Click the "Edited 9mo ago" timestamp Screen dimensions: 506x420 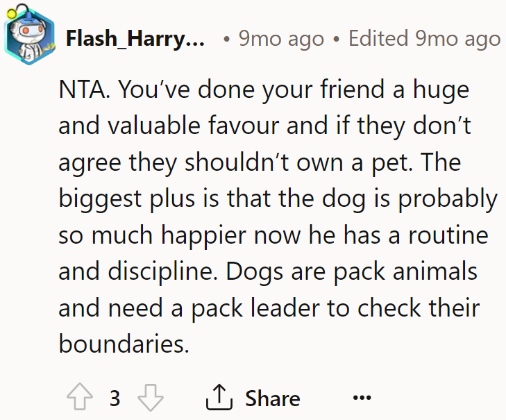tap(424, 39)
